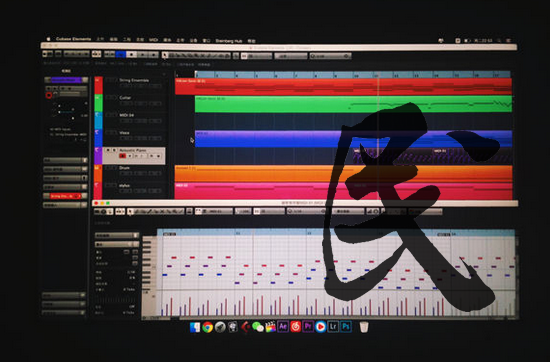Click the green Guitar track color strip
Viewport: 550px width, 362px height.
tap(99, 103)
